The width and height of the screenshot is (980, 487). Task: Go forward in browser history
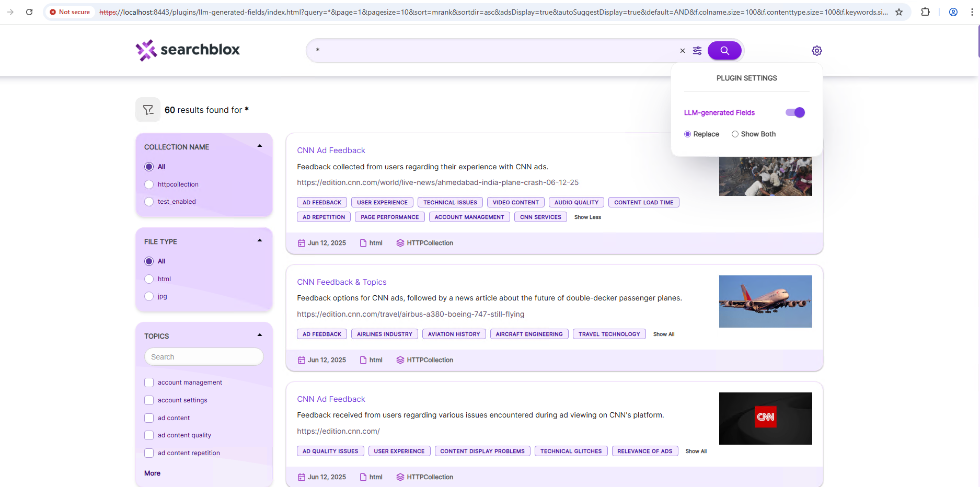[x=10, y=11]
